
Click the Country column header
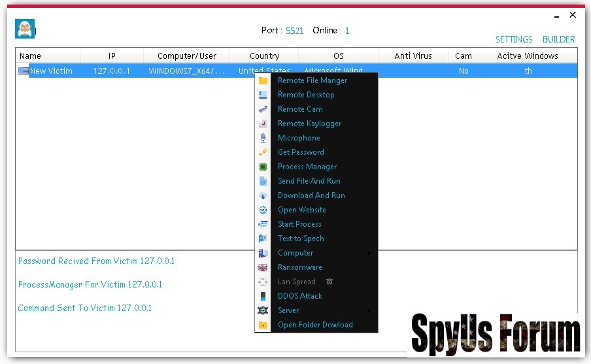pyautogui.click(x=264, y=56)
